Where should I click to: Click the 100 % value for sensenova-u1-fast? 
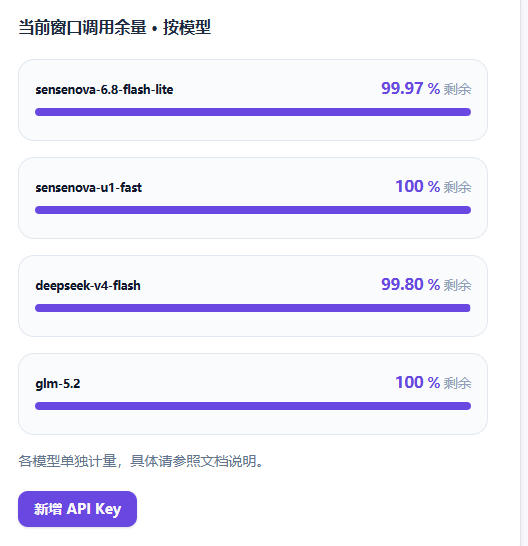(418, 187)
